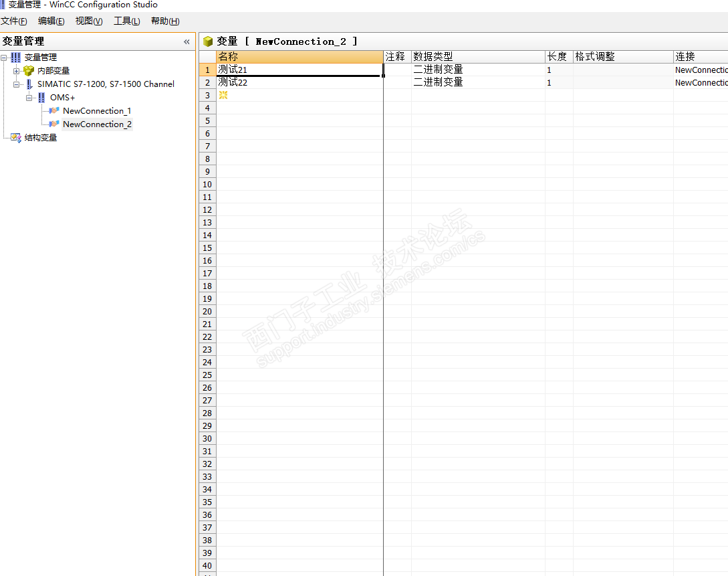
Task: Select row header 2
Action: click(207, 83)
